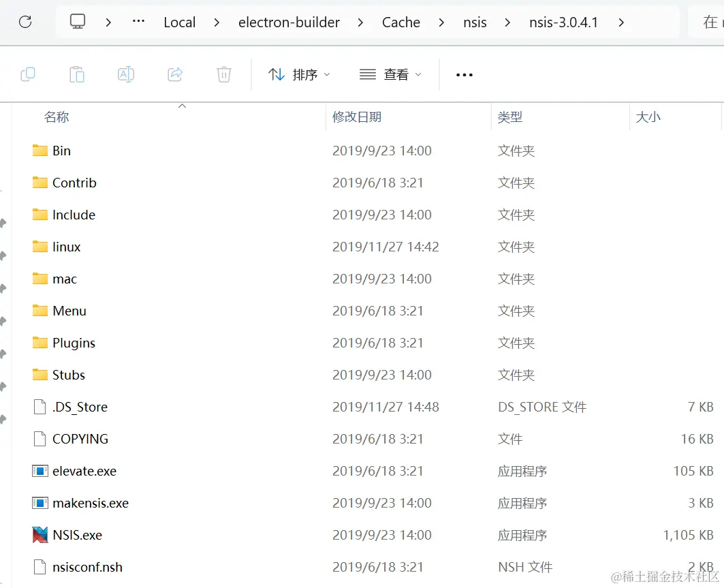724x588 pixels.
Task: Click the Copy icon in the toolbar
Action: click(x=28, y=74)
